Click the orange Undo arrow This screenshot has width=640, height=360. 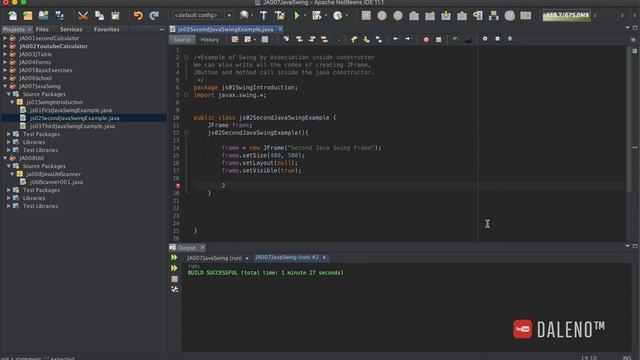138,16
